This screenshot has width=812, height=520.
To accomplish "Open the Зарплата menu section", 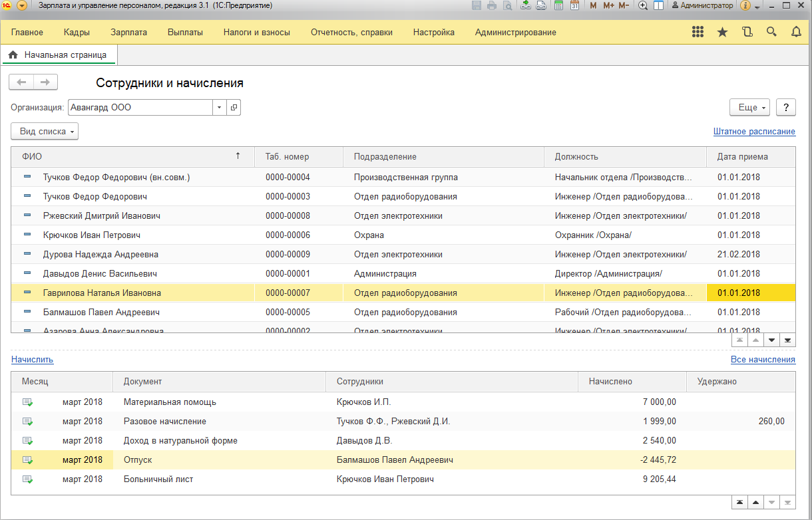I will [x=129, y=32].
